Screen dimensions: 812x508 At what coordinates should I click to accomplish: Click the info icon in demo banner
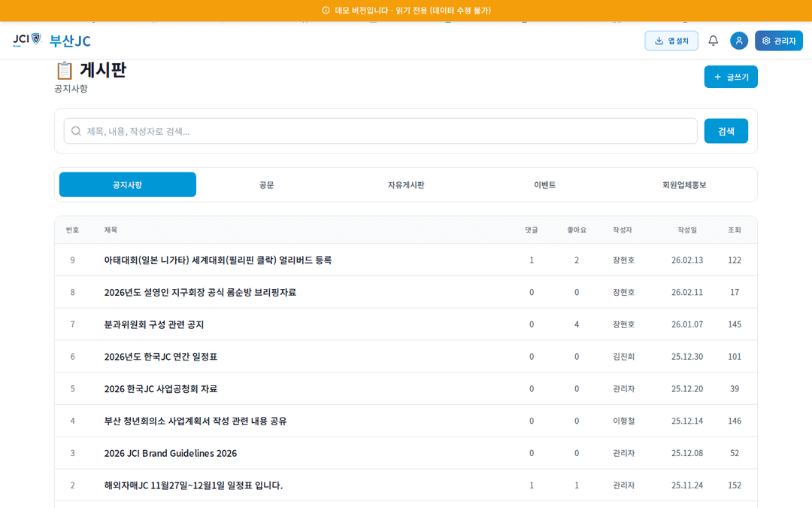click(x=326, y=11)
